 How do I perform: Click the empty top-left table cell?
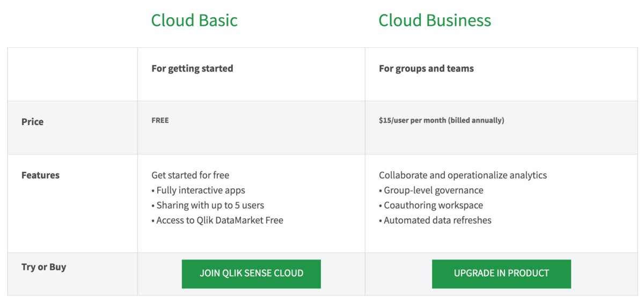[x=72, y=74]
